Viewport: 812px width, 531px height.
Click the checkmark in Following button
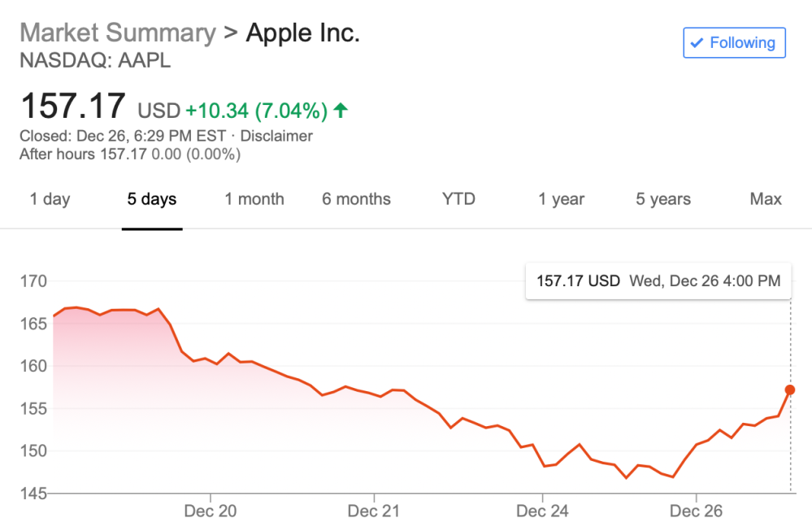pos(697,43)
